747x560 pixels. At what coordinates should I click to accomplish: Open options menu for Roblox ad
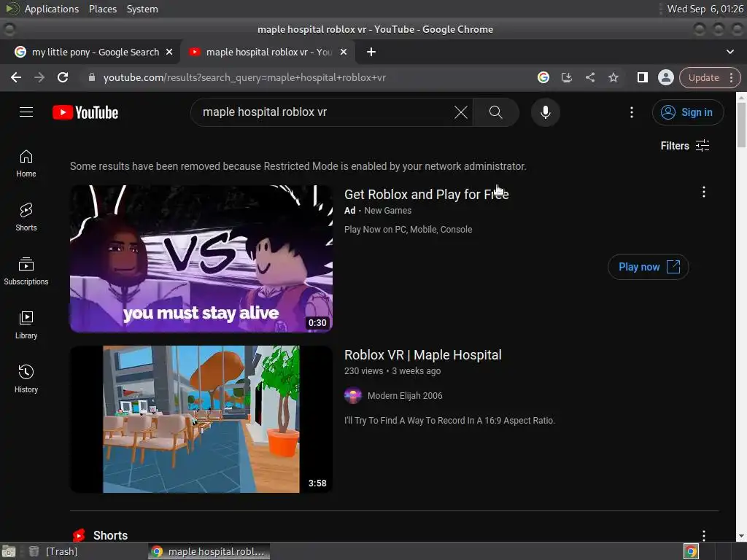704,192
